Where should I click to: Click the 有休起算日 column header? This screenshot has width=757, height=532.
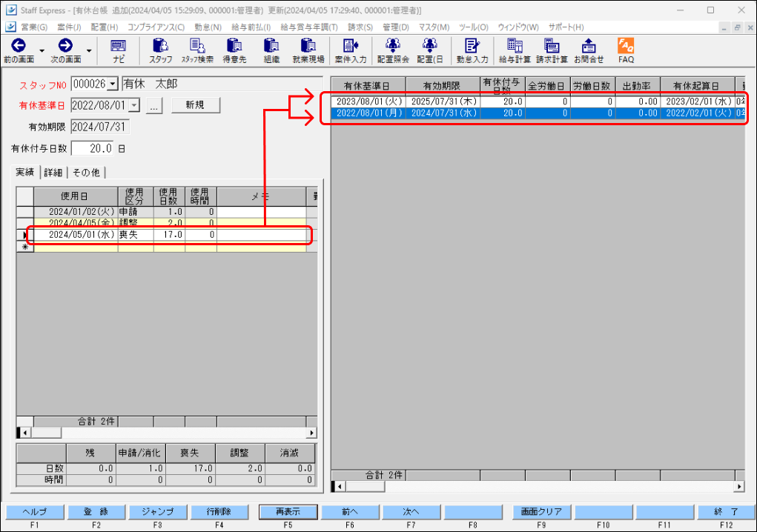pyautogui.click(x=697, y=85)
